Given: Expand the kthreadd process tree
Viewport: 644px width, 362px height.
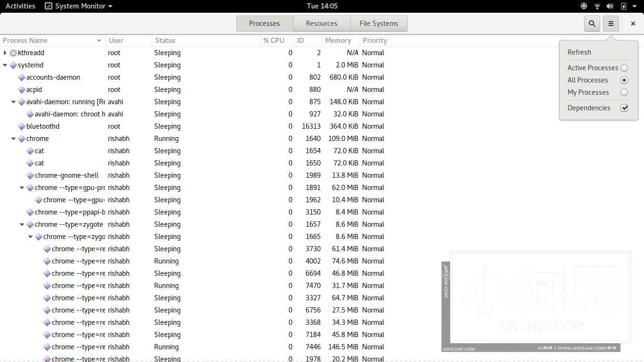Looking at the screenshot, I should 5,53.
